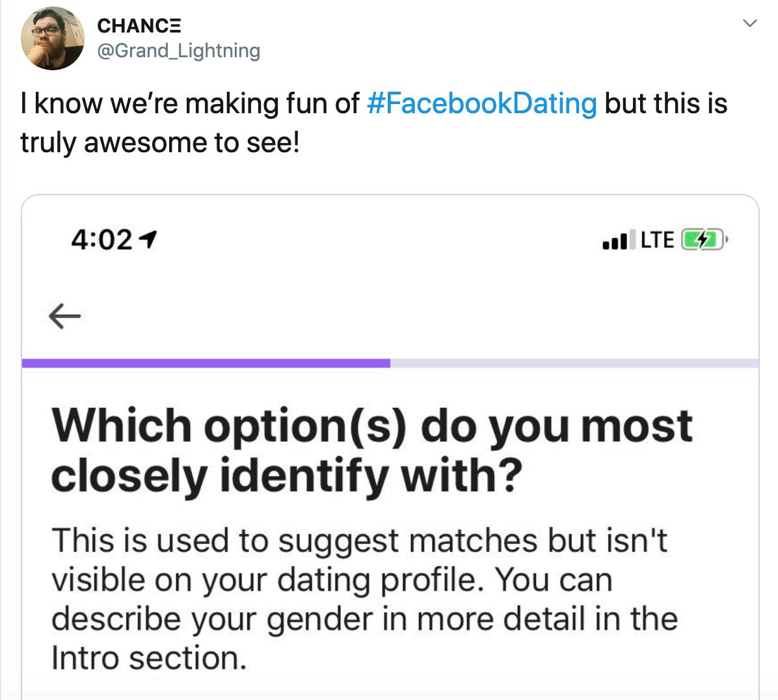Click the 4:02 clock time
This screenshot has height=700, width=778.
pyautogui.click(x=101, y=241)
